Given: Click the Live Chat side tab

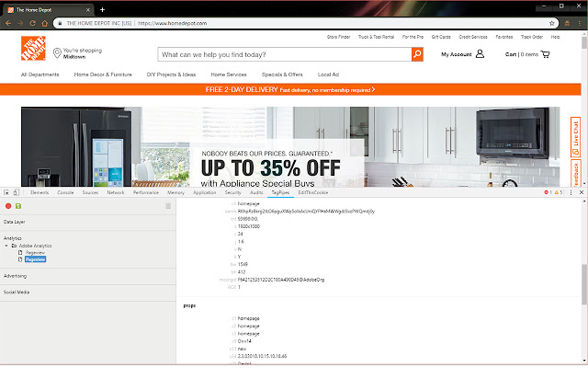Looking at the screenshot, I should point(575,137).
